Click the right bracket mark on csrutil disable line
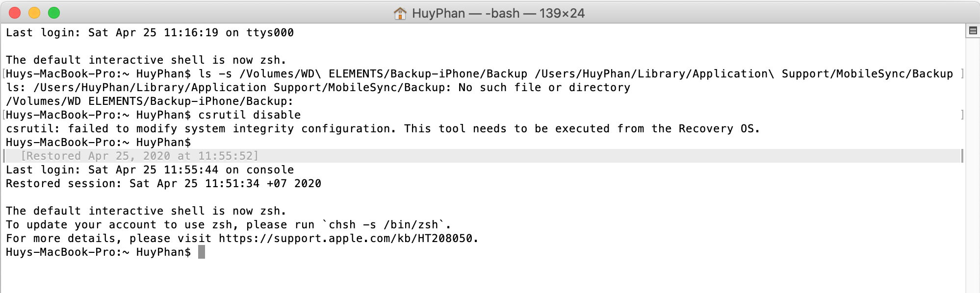The height and width of the screenshot is (293, 980). pyautogui.click(x=962, y=115)
